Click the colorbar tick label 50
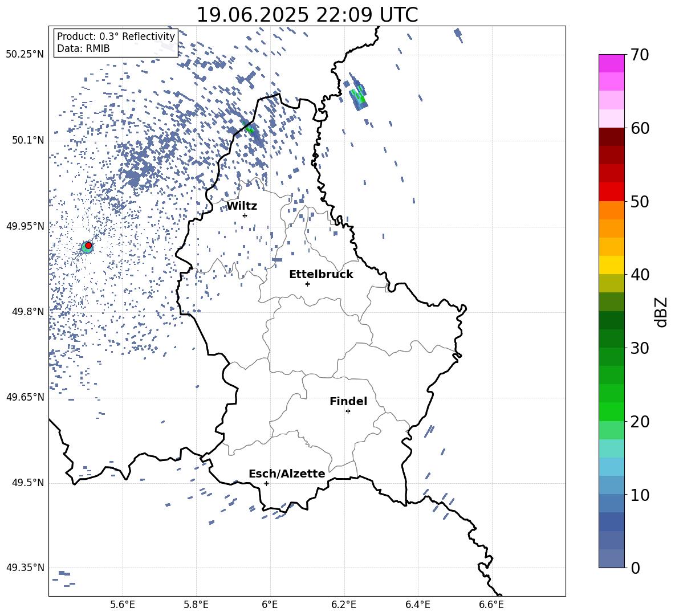675x616 pixels. (640, 202)
